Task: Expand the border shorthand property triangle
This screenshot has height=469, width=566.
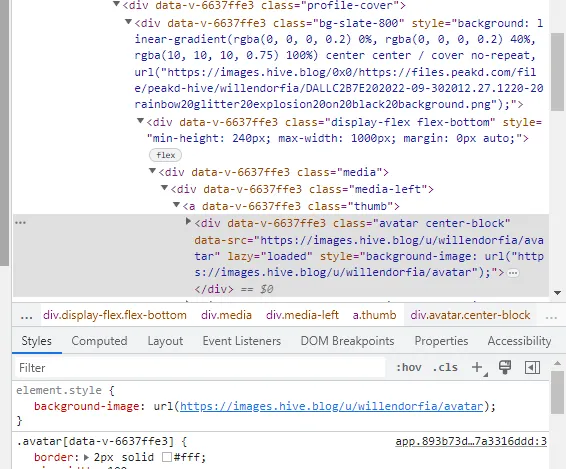Action: [86, 457]
